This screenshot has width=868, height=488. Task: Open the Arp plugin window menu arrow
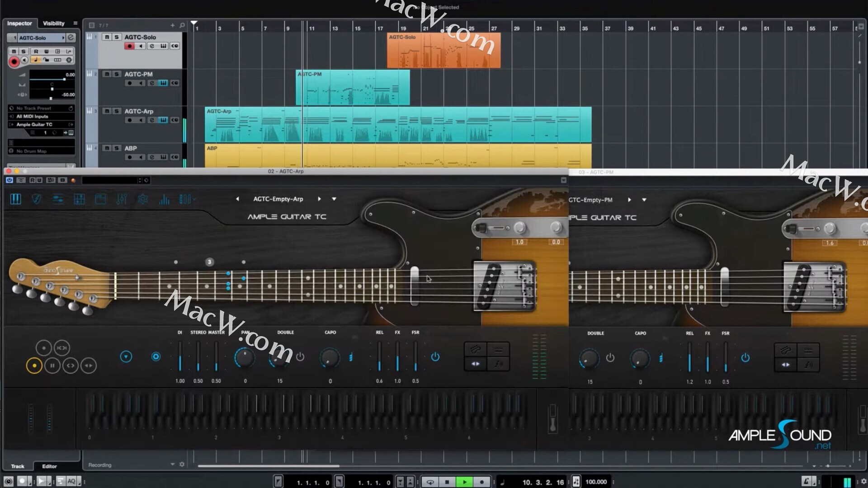(564, 180)
